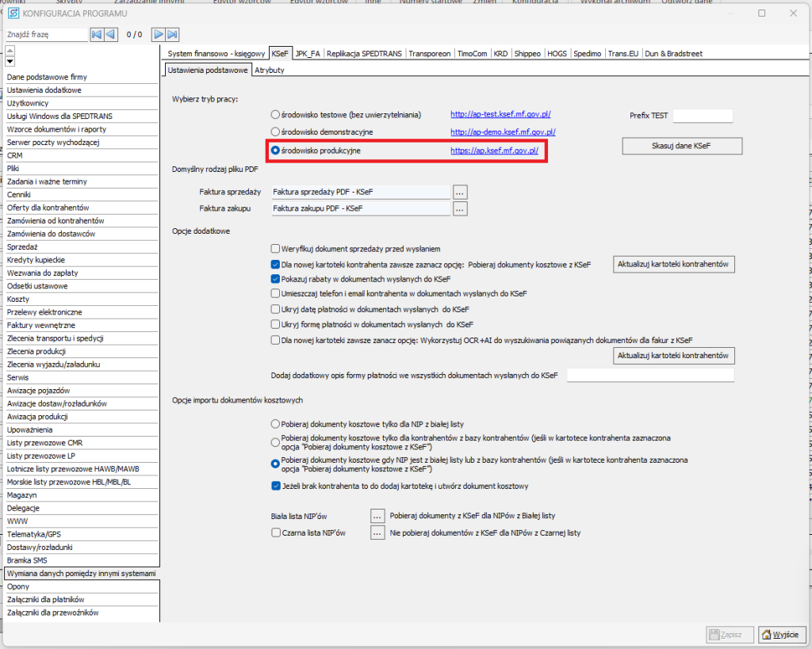Click the Wyjście door icon button
812x649 pixels.
pyautogui.click(x=778, y=635)
